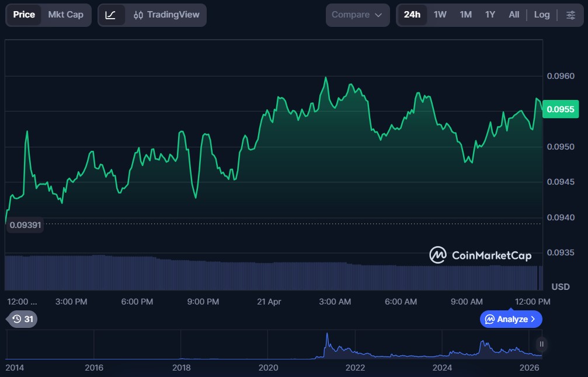The width and height of the screenshot is (588, 377).
Task: Choose the 1M time range
Action: pos(465,15)
